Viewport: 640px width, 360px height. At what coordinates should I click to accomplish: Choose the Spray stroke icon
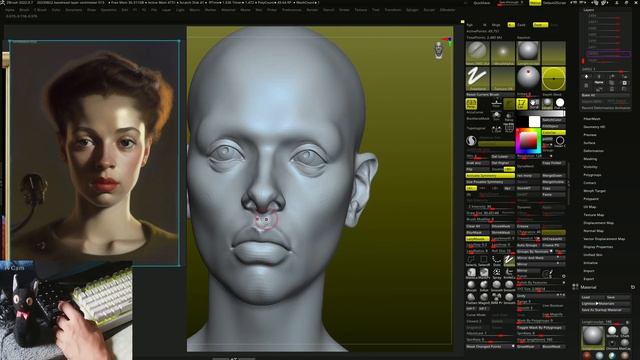[x=497, y=273]
